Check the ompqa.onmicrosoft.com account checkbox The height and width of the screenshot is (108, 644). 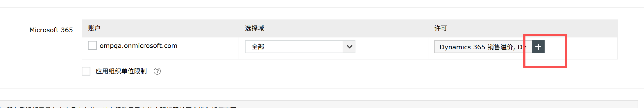tap(92, 45)
